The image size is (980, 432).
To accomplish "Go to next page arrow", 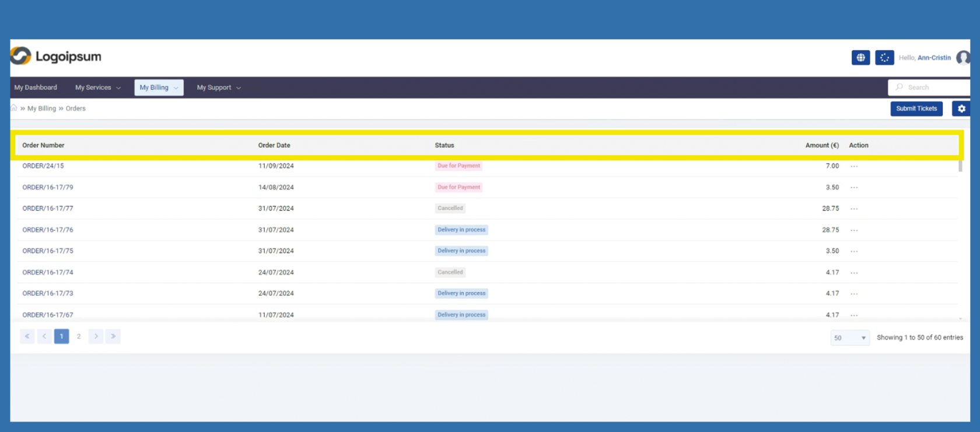I will click(x=96, y=336).
